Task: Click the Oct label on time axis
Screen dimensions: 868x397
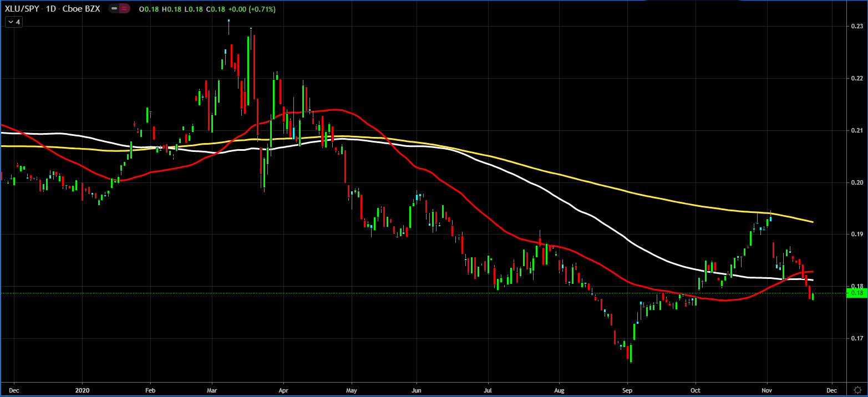Action: (695, 390)
